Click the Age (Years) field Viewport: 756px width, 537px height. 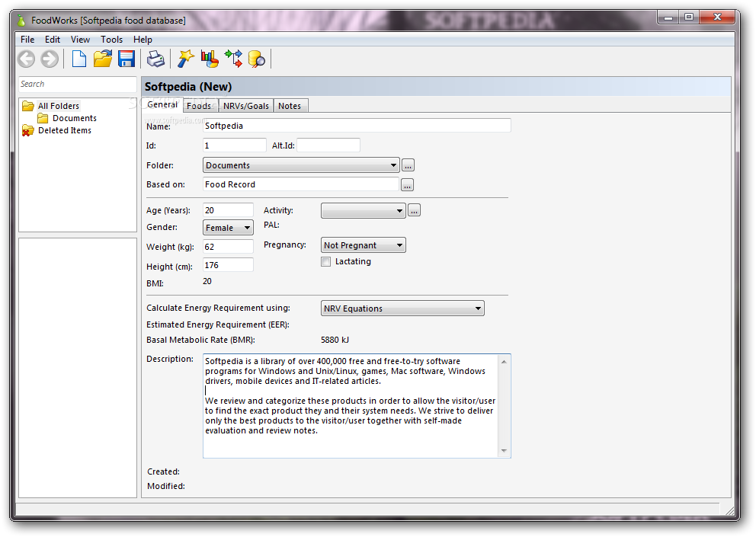point(228,210)
